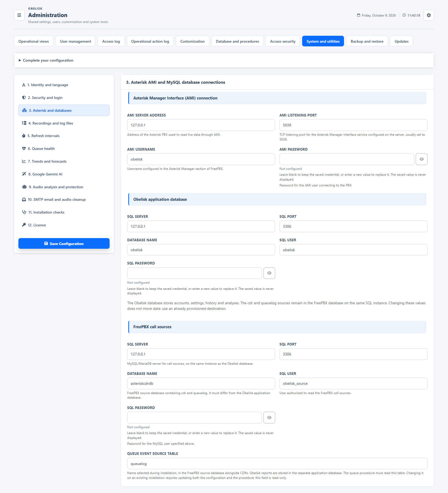Click the obelisk_source SQL user field
This screenshot has width=448, height=493.
click(x=353, y=383)
